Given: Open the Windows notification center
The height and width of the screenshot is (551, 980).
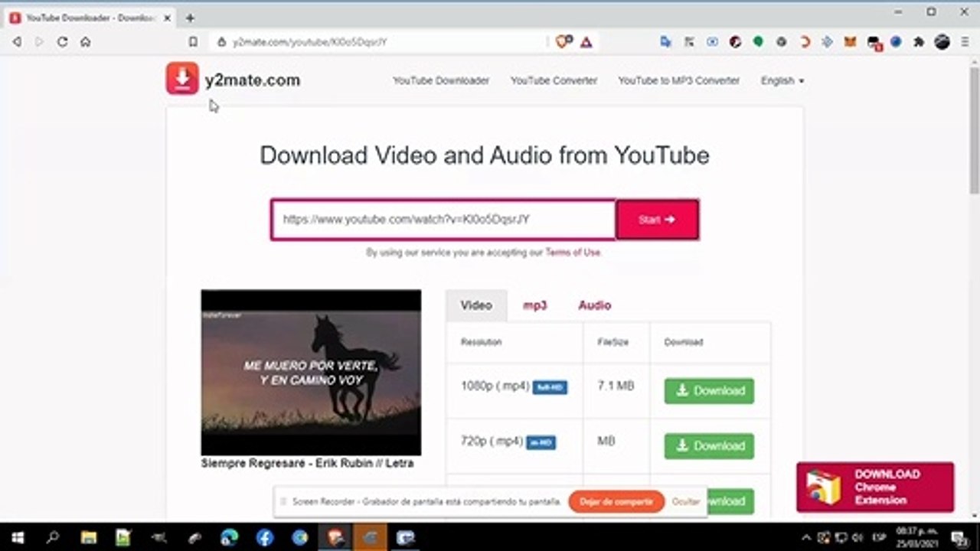Looking at the screenshot, I should (x=958, y=537).
